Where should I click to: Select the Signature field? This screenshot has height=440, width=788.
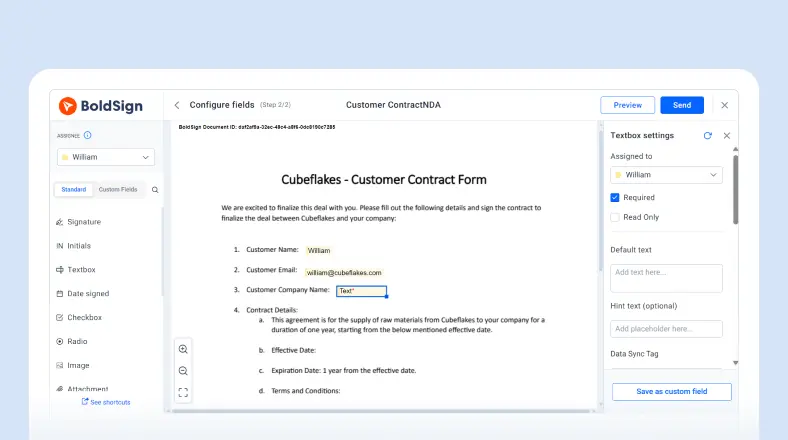pos(79,222)
